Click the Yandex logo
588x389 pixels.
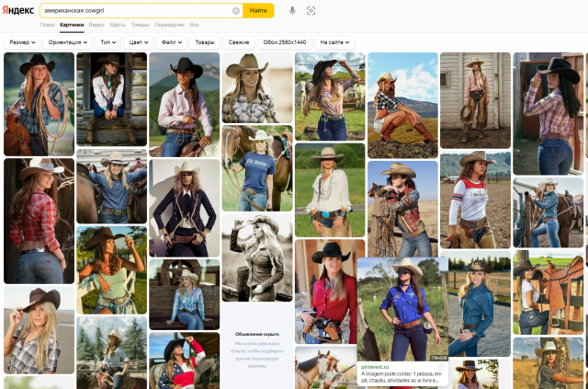[x=18, y=10]
